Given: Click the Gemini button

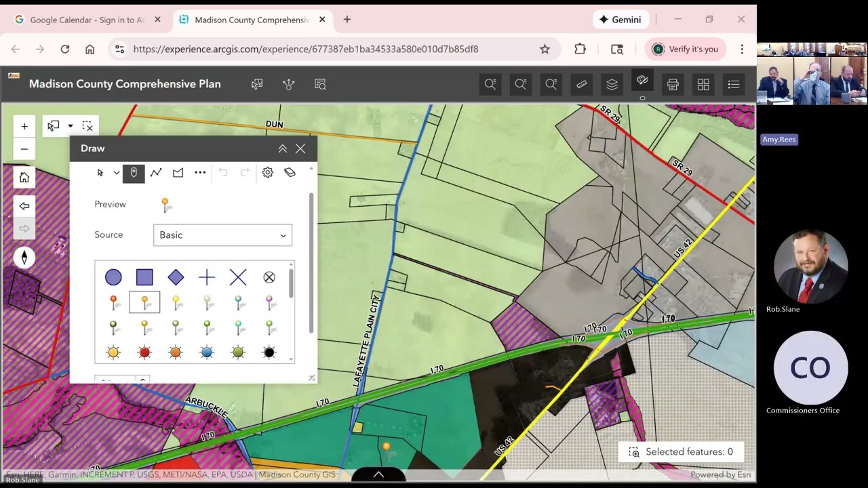Looking at the screenshot, I should (x=620, y=20).
